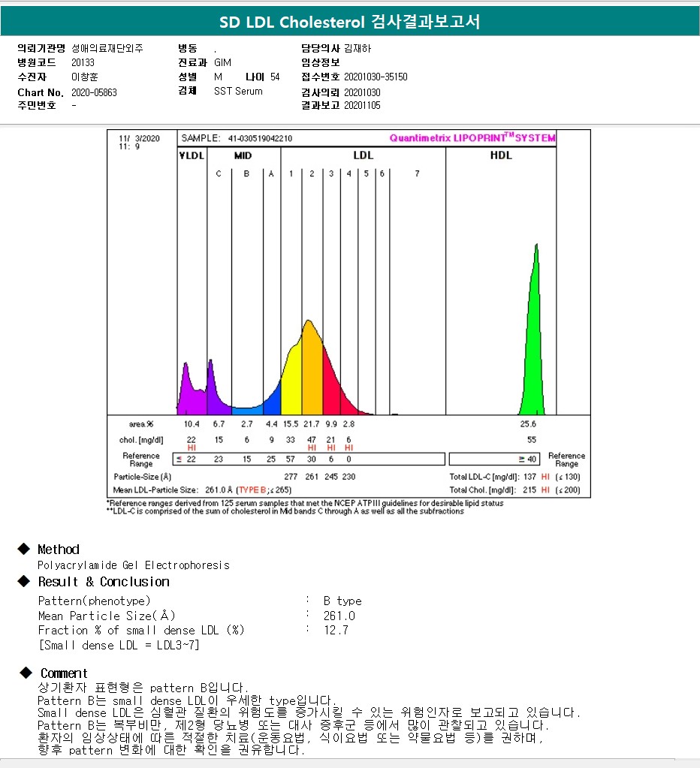Select the small dense LDL fraction 12.7

336,631
